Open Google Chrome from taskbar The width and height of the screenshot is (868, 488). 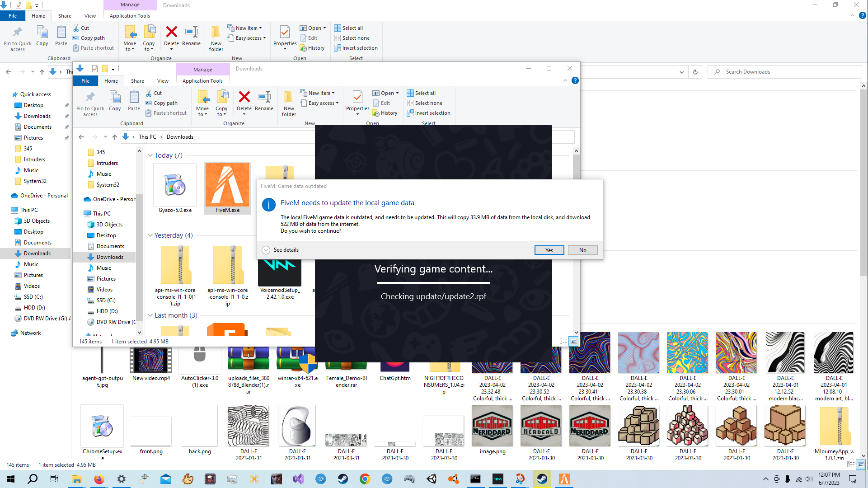click(365, 479)
